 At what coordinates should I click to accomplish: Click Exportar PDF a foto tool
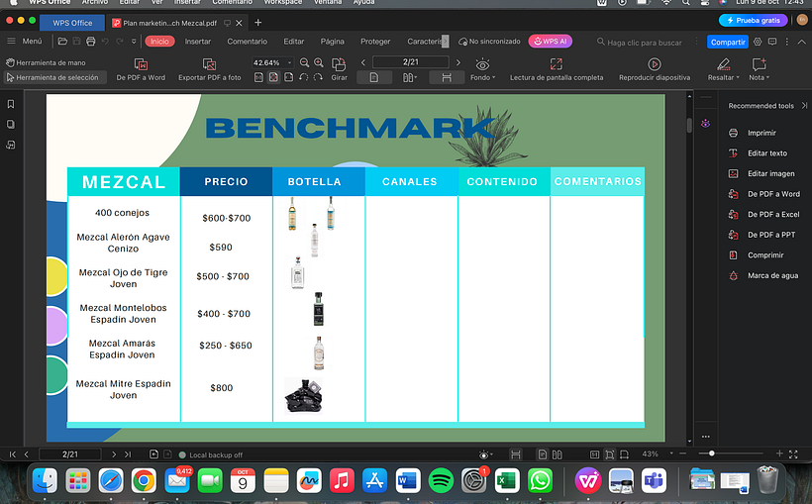[209, 70]
